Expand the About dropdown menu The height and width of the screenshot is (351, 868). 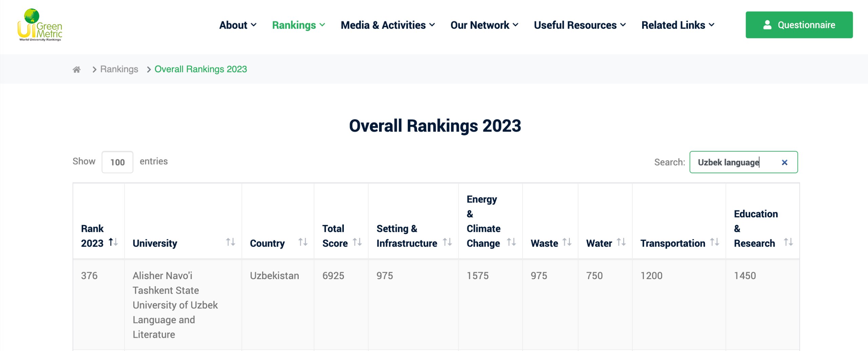pyautogui.click(x=238, y=25)
